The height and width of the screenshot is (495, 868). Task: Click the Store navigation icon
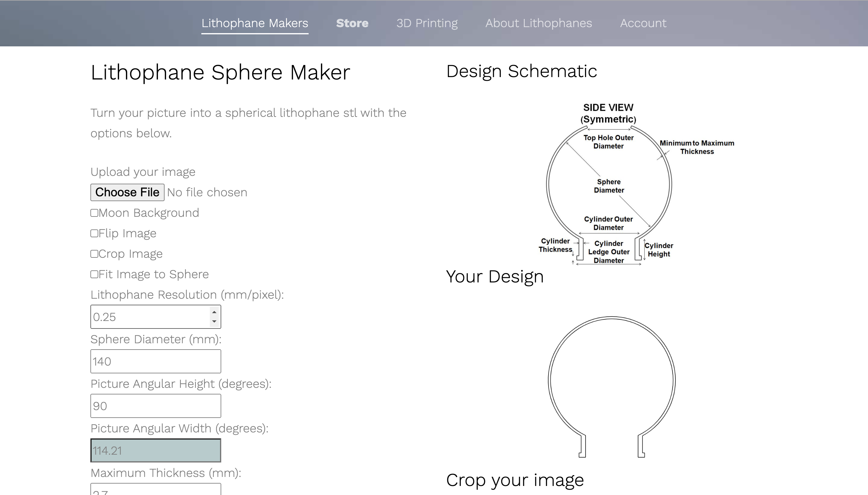352,23
